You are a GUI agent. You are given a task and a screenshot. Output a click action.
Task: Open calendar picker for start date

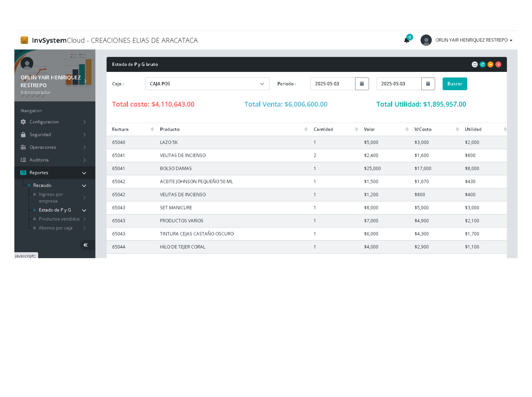[x=362, y=84]
